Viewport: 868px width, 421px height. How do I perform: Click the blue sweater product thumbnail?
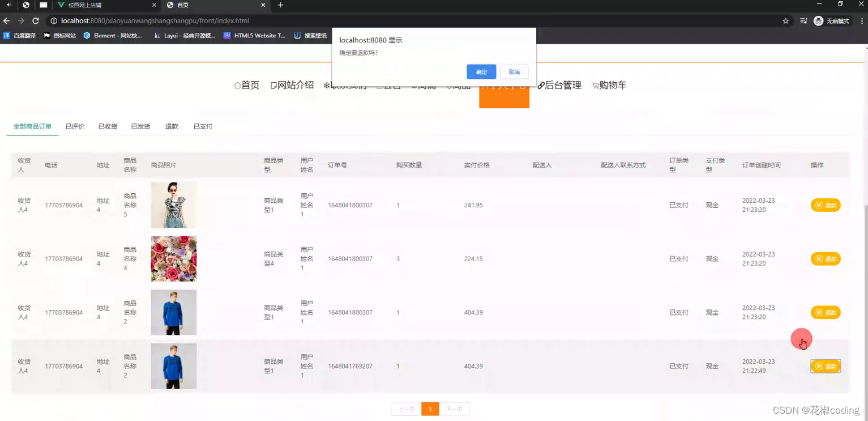tap(173, 312)
